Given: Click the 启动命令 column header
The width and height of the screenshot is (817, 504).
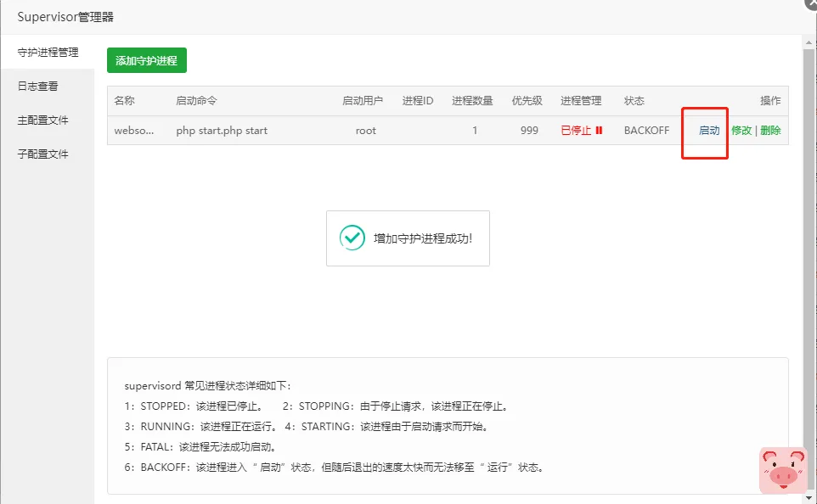Looking at the screenshot, I should pos(196,100).
